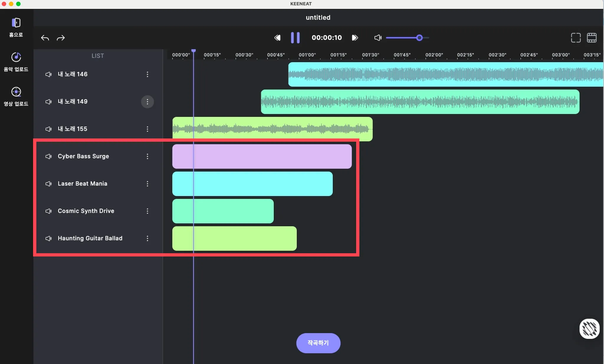This screenshot has height=364, width=604.
Task: Click the film strip video icon
Action: [592, 38]
